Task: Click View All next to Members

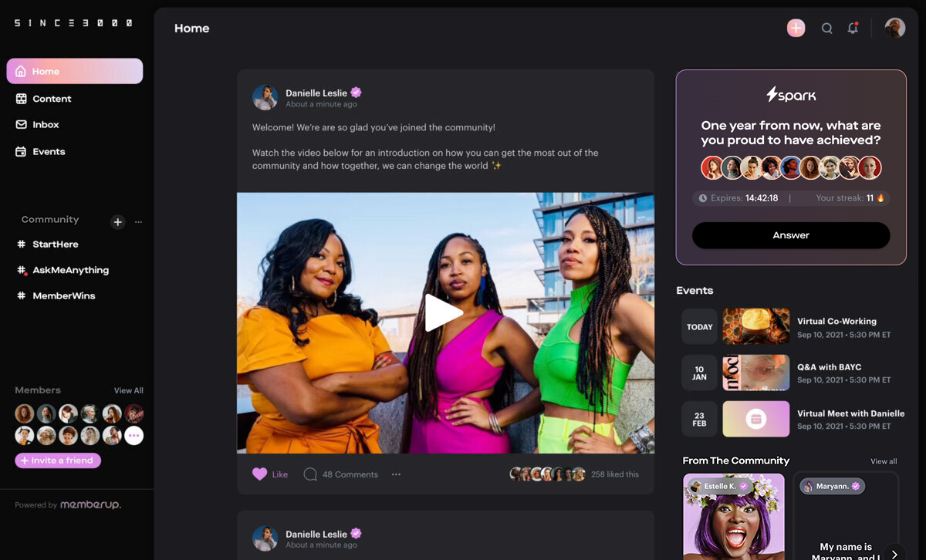Action: [x=129, y=390]
